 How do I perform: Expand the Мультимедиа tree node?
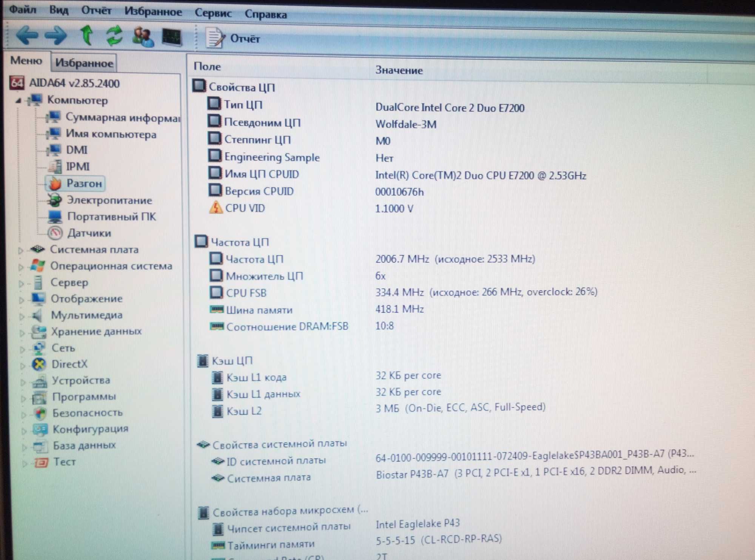tap(22, 316)
